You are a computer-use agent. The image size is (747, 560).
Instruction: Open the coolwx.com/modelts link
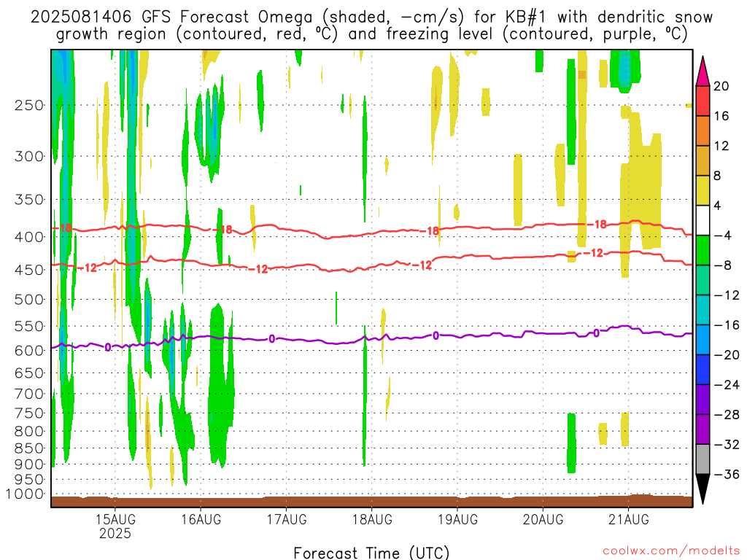[671, 551]
